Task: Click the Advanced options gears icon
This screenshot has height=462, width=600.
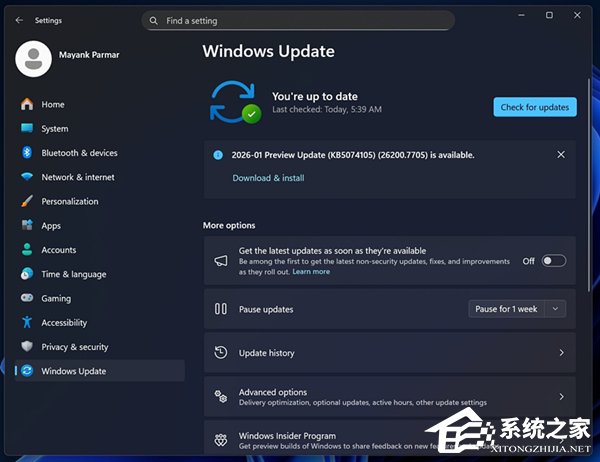Action: coord(221,397)
